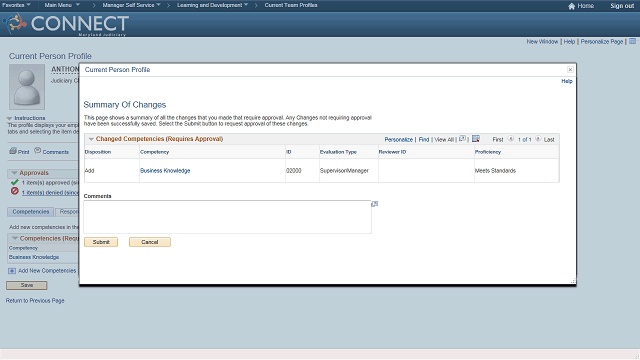The width and height of the screenshot is (640, 360).
Task: Click the green approved checkmark icon
Action: tap(15, 182)
